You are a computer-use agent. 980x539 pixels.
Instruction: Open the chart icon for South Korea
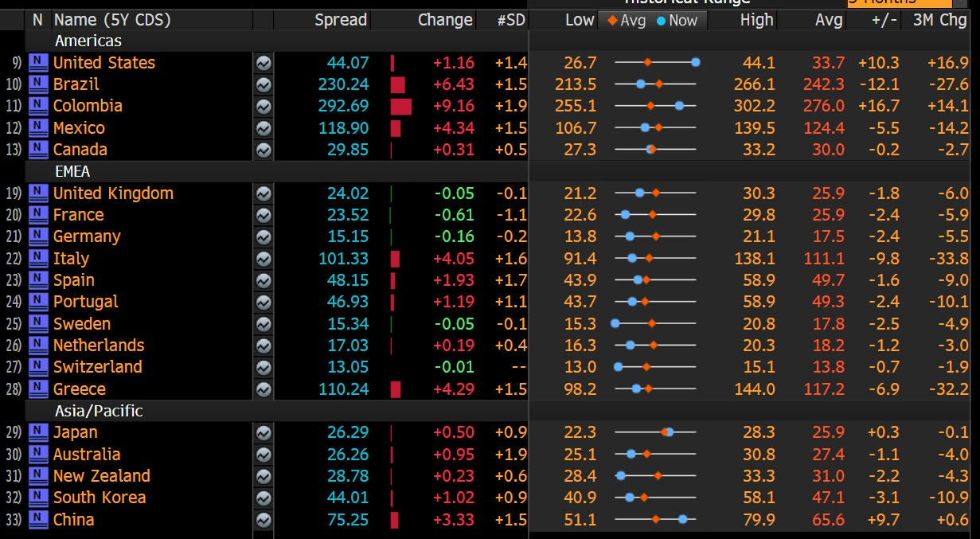tap(264, 498)
